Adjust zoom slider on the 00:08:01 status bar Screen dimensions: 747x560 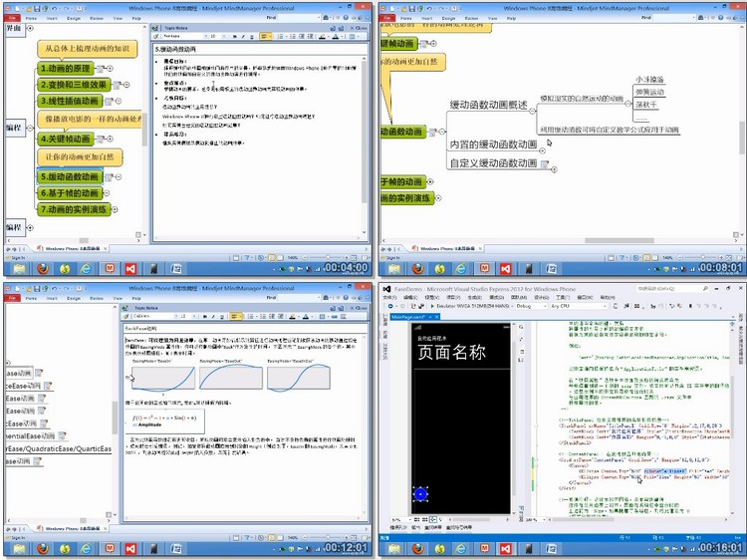[703, 257]
